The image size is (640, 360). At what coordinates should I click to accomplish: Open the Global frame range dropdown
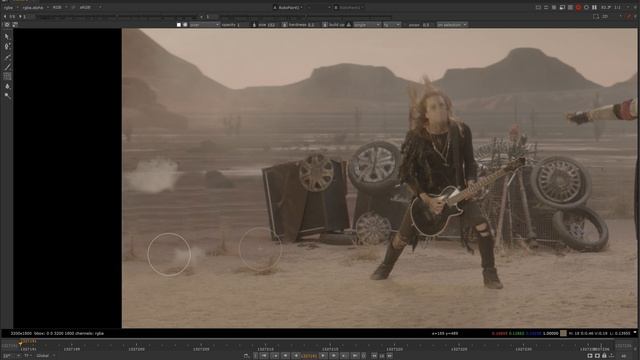45,356
